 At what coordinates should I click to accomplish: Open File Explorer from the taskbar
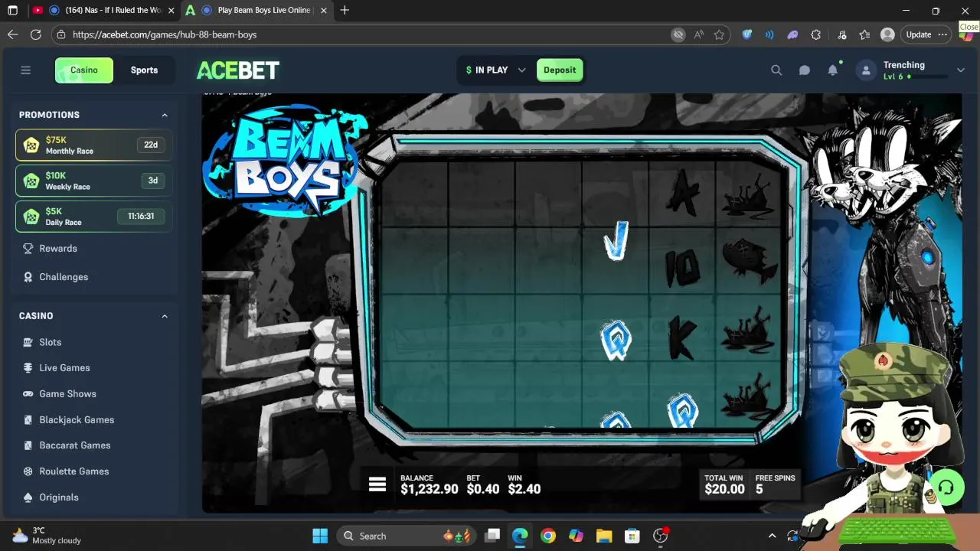[604, 536]
